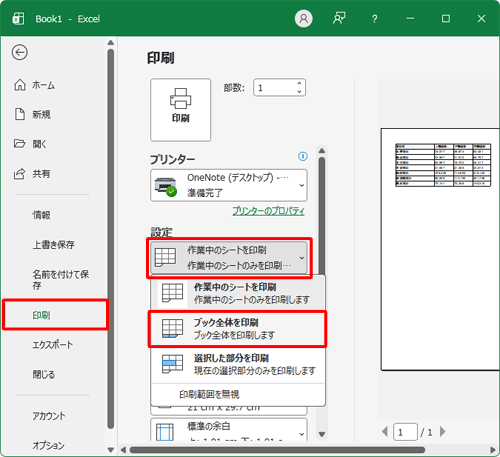This screenshot has height=457, width=500.
Task: Select ブック全体を印刷 from the list
Action: point(238,329)
